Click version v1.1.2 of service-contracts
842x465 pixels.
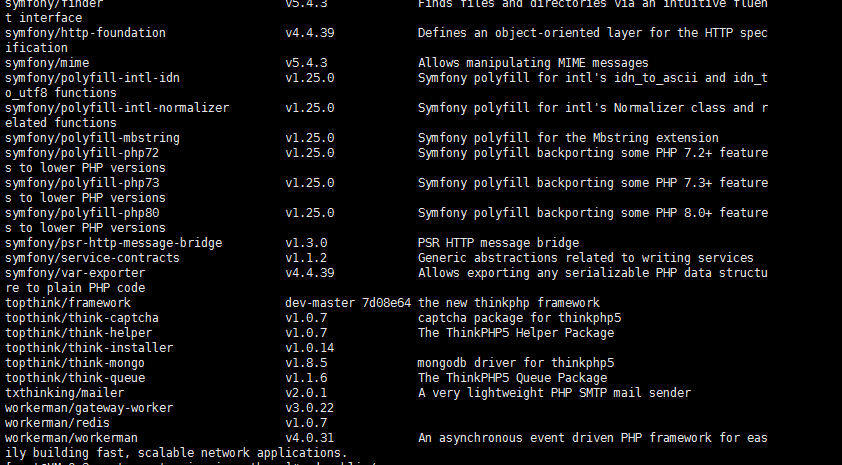[x=306, y=258]
